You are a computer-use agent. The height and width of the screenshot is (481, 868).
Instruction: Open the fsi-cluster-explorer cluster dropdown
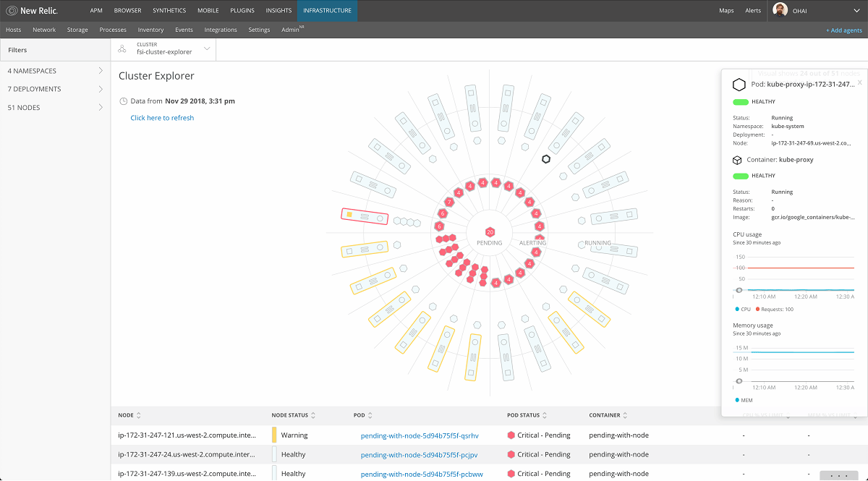coord(207,48)
